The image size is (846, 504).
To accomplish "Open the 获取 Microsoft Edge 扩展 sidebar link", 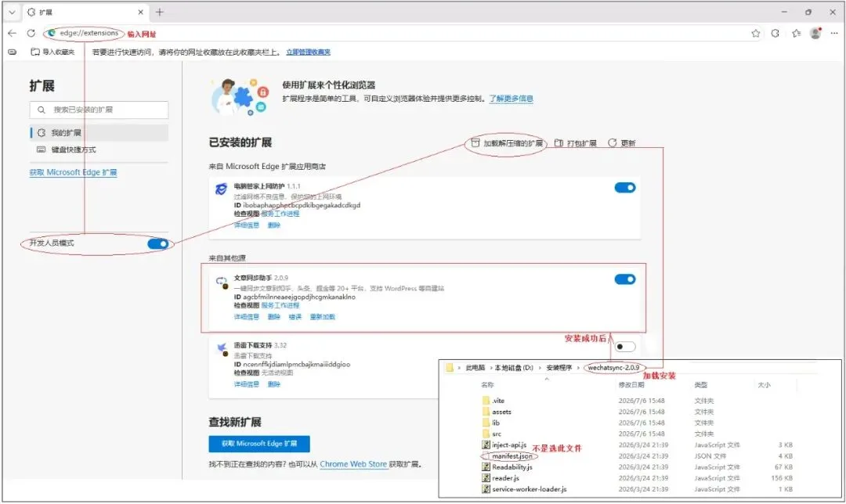I will (x=74, y=172).
